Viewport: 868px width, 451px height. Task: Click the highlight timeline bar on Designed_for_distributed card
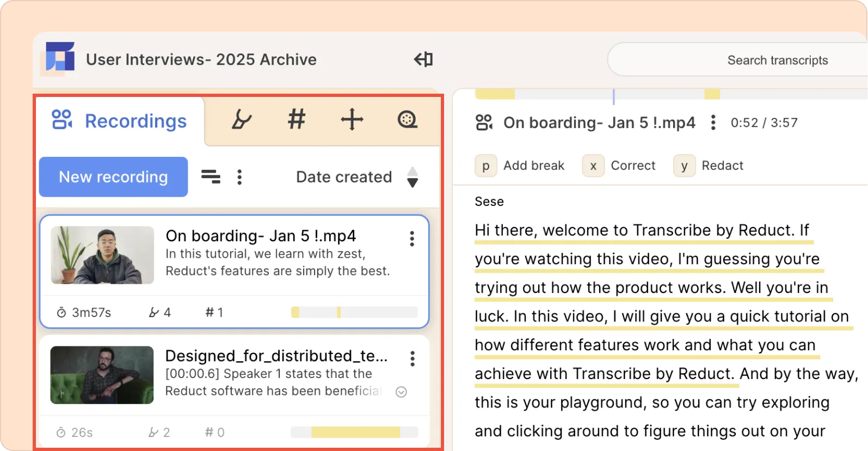tap(354, 432)
